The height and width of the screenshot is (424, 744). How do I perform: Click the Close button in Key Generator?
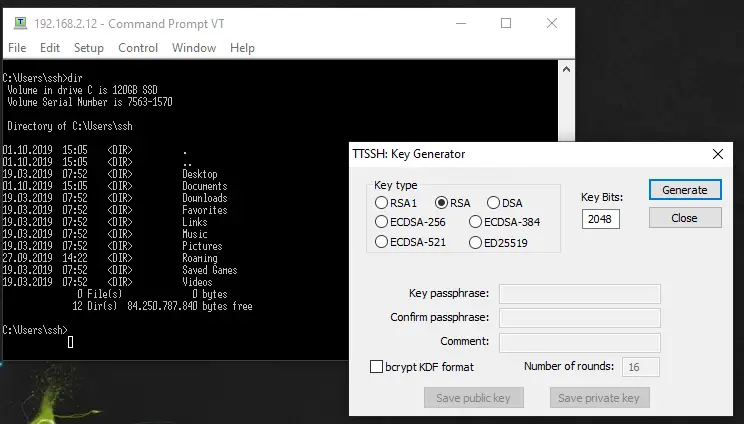tap(685, 218)
